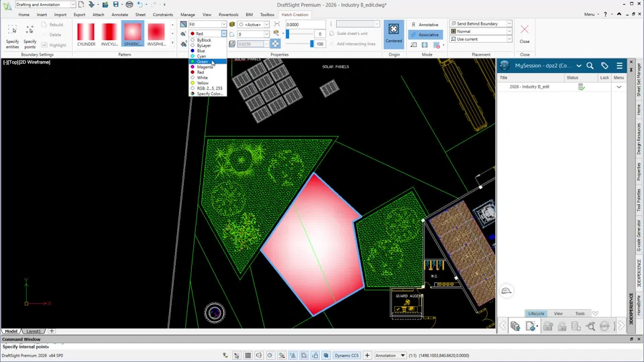Viewport: 644px width, 362px height.
Task: Open the Powertools ribbon tab
Action: (228, 14)
